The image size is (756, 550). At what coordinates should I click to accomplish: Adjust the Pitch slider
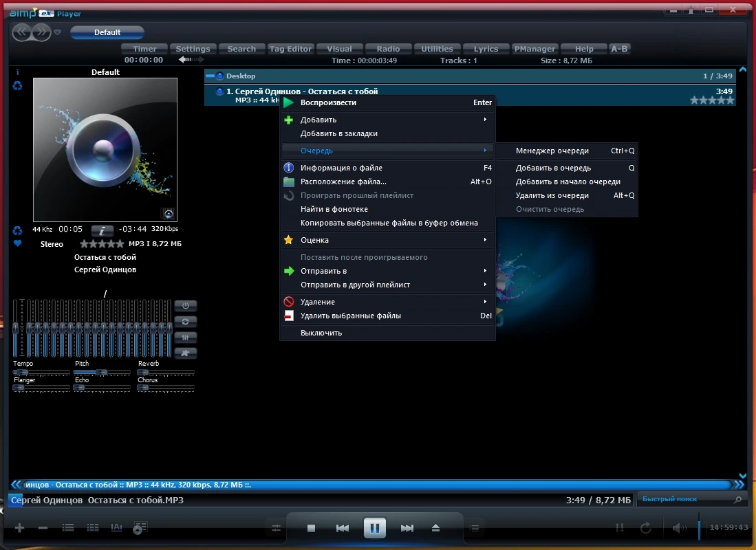(x=102, y=372)
